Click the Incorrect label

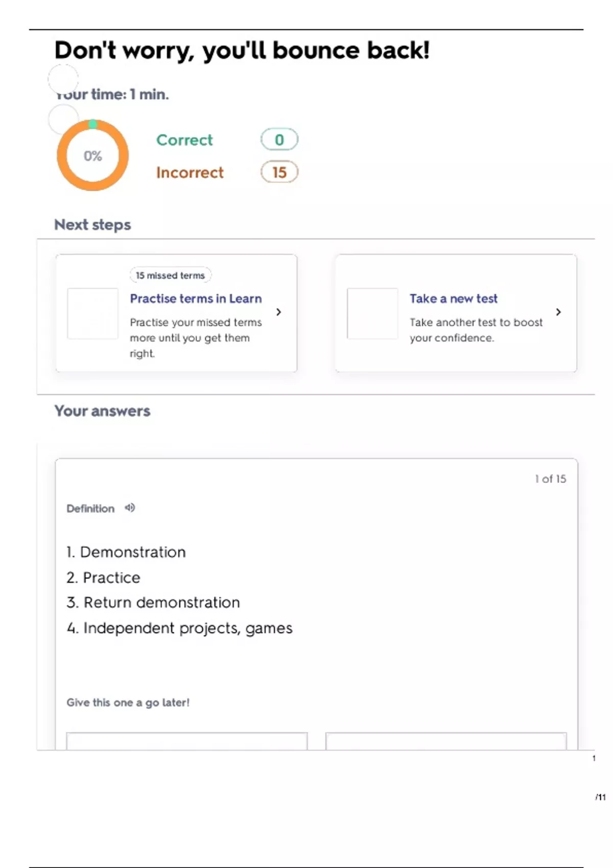[x=190, y=173]
